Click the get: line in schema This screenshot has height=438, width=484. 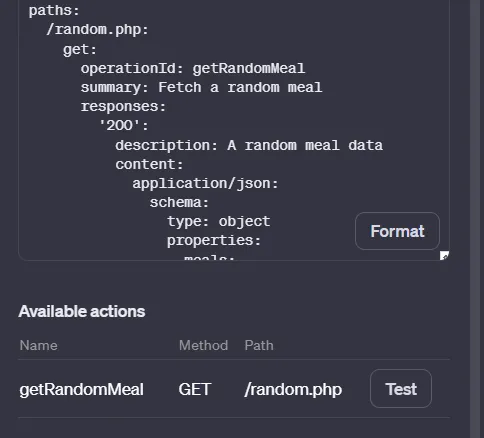(x=80, y=49)
